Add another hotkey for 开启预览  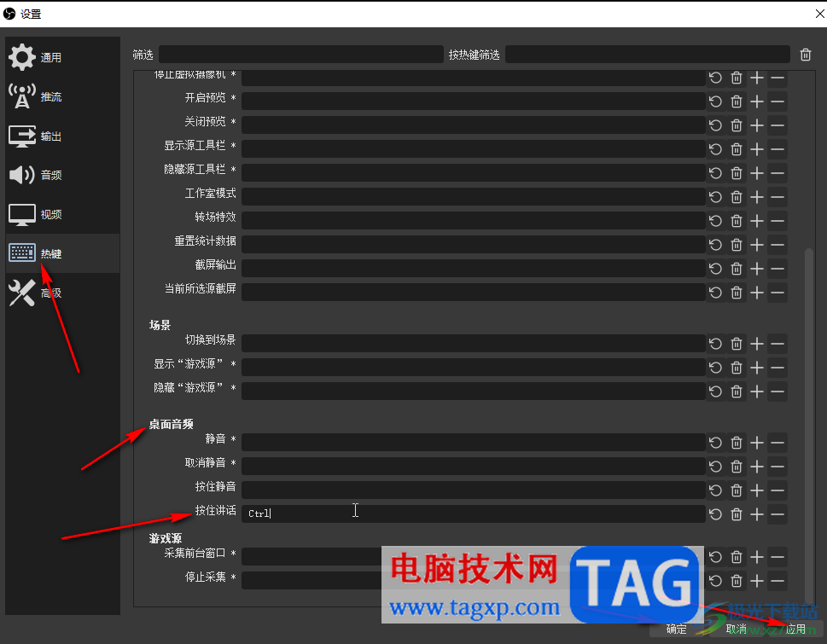(x=757, y=102)
